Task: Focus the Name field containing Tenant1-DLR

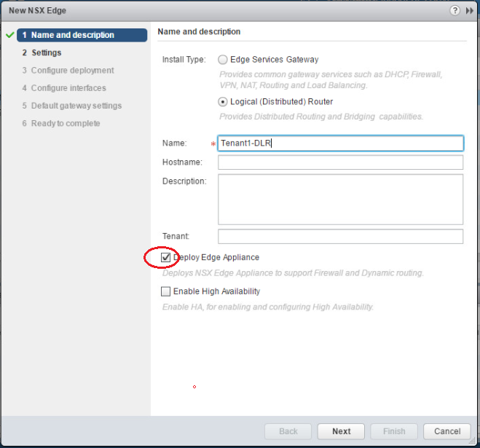Action: [x=340, y=144]
